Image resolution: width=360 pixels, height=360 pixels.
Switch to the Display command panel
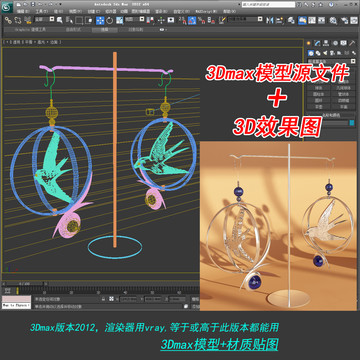tap(343, 43)
